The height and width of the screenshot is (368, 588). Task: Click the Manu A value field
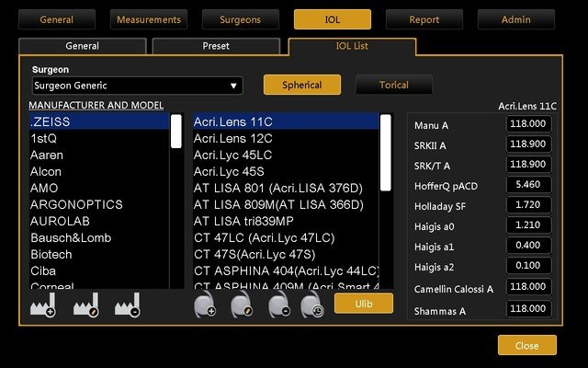point(528,124)
